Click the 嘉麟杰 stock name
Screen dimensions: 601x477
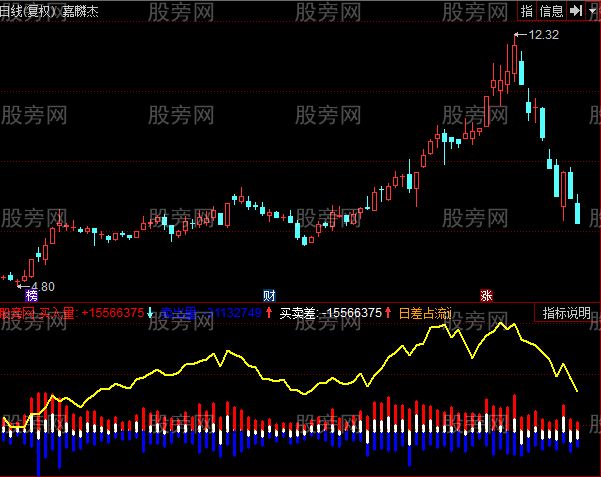[80, 12]
